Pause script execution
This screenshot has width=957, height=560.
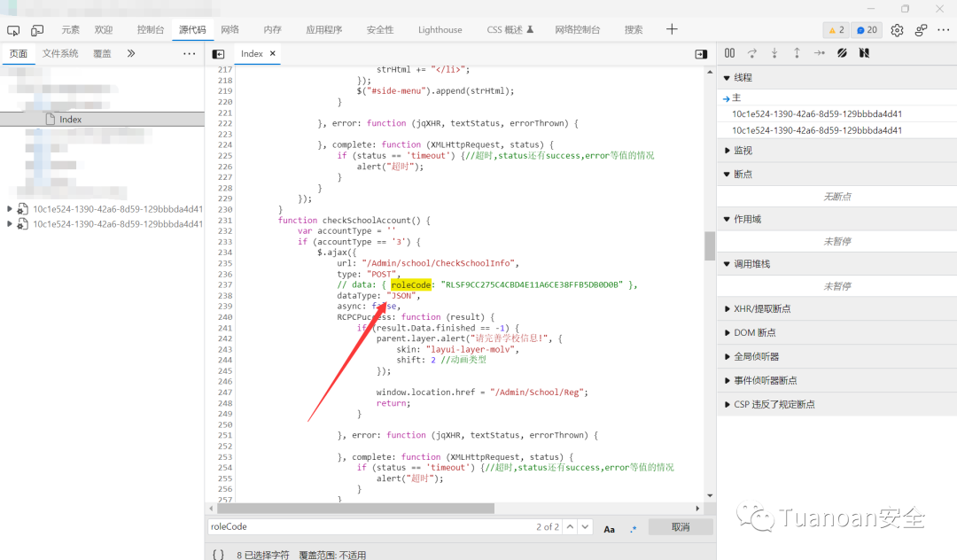[729, 53]
